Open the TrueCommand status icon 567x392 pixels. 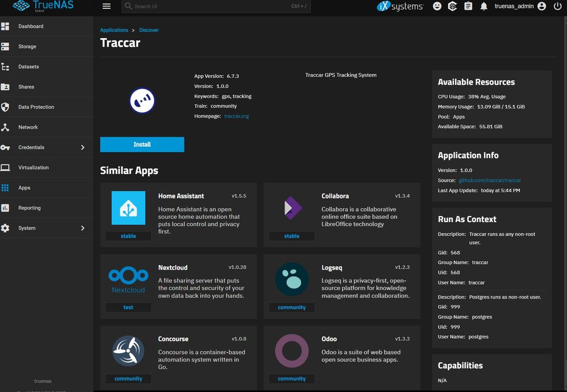(452, 6)
